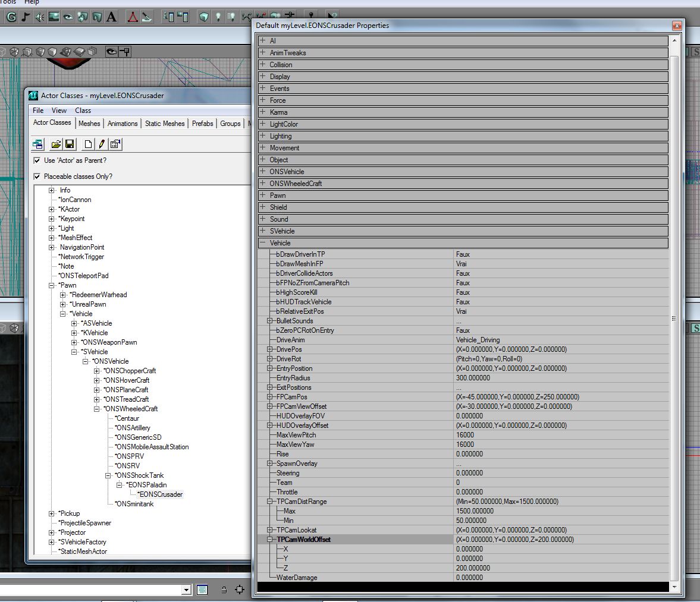The image size is (700, 602).
Task: Collapse the ONSWheeledCraft tree node
Action: (x=97, y=409)
